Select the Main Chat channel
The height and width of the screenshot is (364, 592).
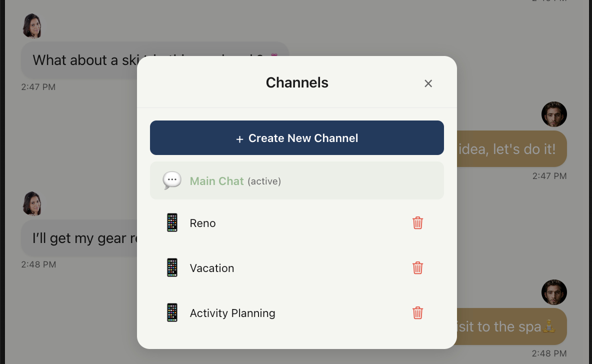216,181
